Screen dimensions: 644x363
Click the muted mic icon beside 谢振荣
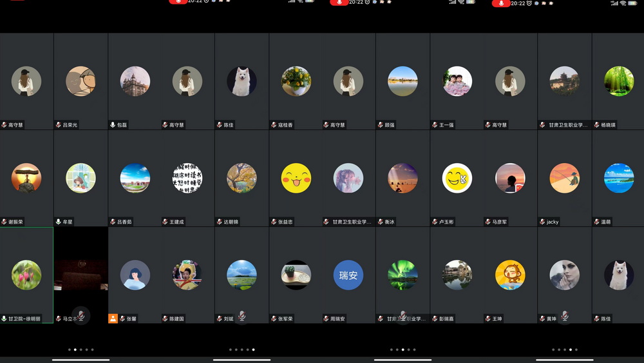[4, 222]
